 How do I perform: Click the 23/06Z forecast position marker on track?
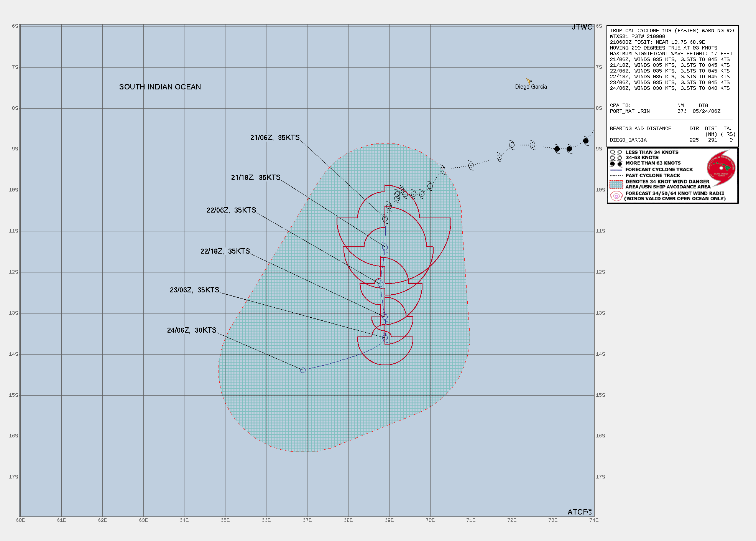click(x=385, y=338)
